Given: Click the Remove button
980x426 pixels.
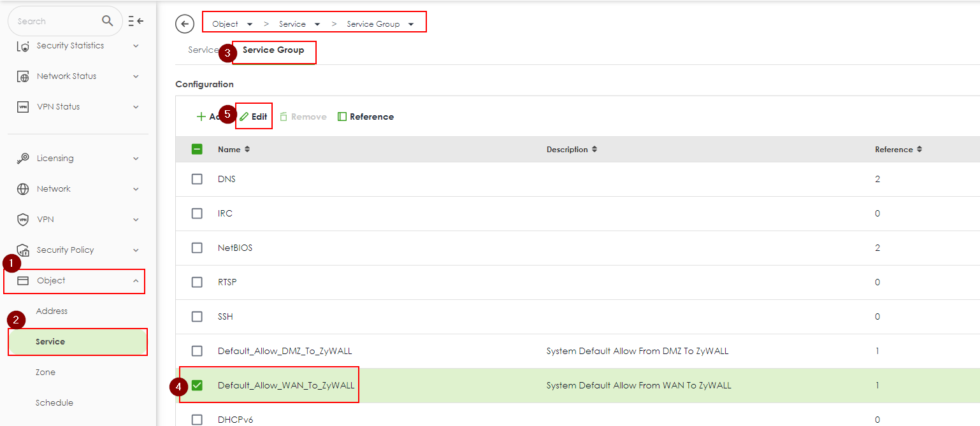Looking at the screenshot, I should 303,117.
